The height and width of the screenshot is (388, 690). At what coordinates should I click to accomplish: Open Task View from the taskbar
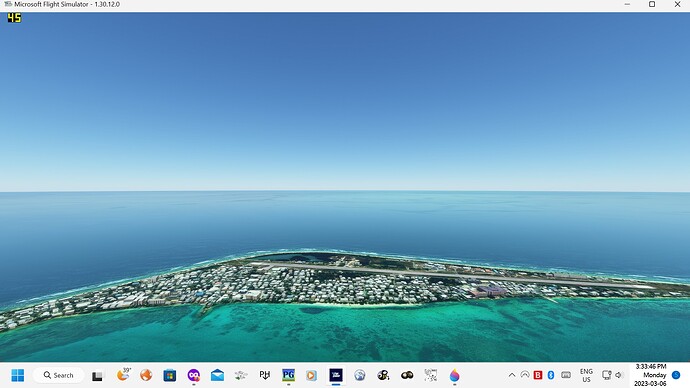click(x=97, y=376)
